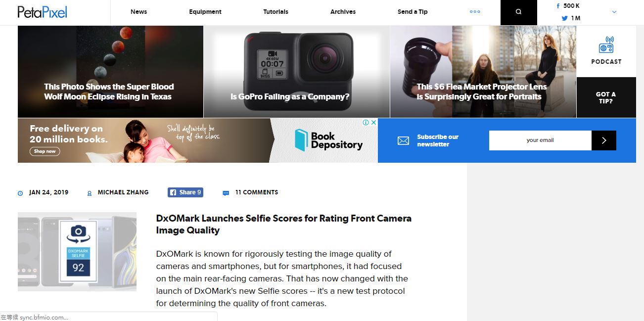Screen dimensions: 644x321
Task: Share article using Facebook Share button
Action: coord(185,192)
